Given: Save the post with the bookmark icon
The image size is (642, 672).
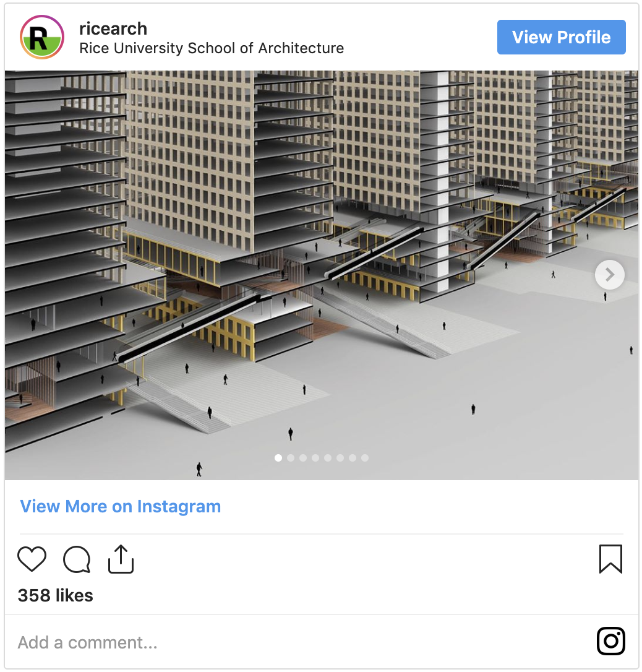Looking at the screenshot, I should point(610,559).
